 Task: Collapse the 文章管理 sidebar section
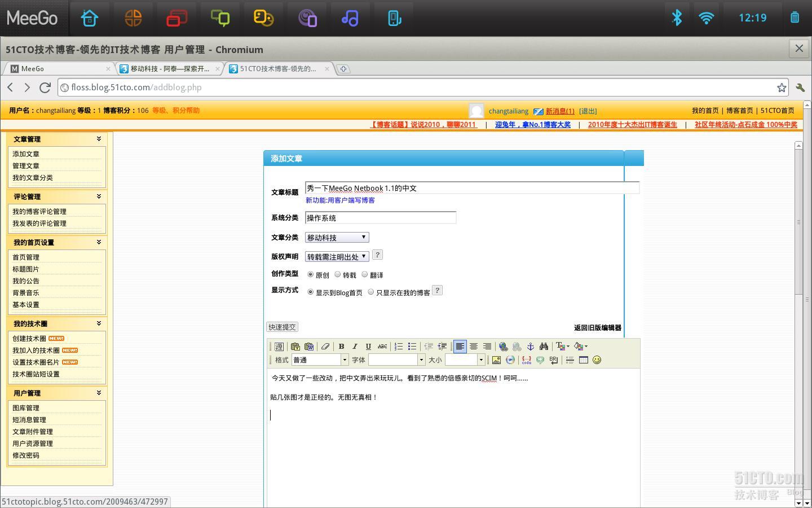coord(99,138)
